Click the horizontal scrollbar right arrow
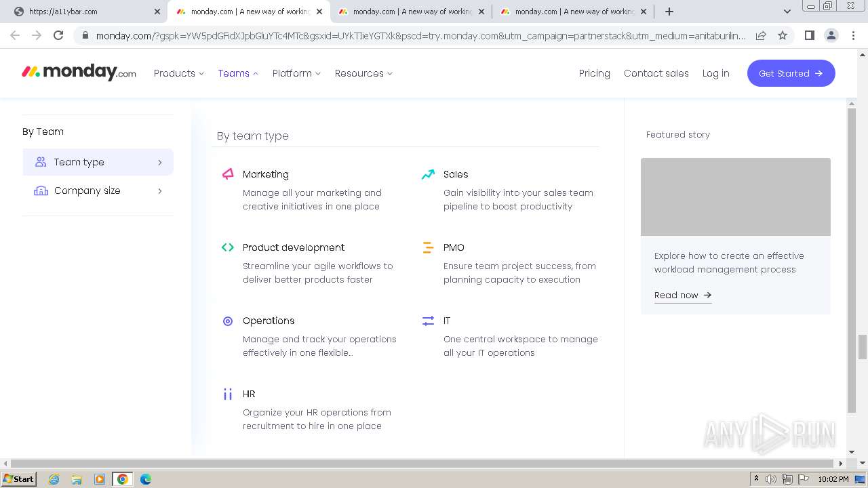Image resolution: width=868 pixels, height=488 pixels. point(841,464)
